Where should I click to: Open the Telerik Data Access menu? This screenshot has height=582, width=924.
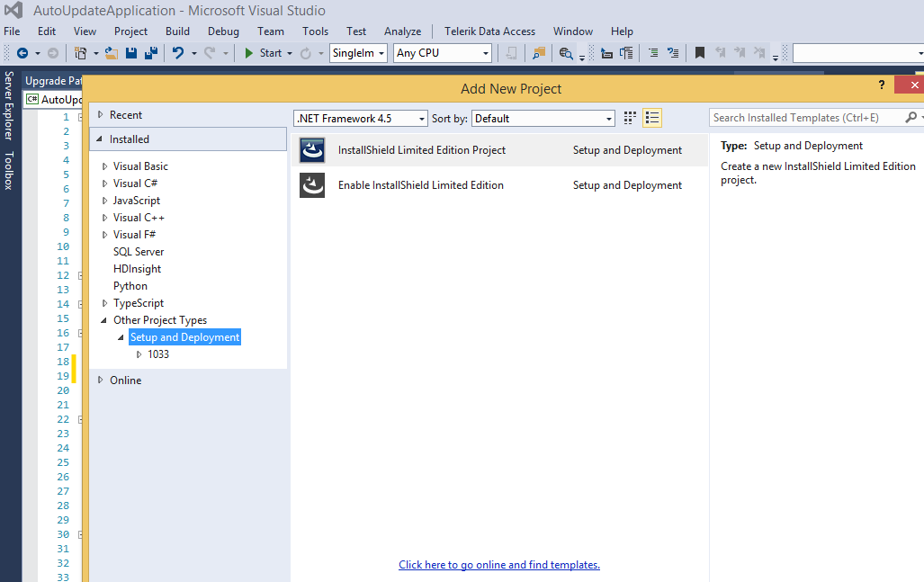pyautogui.click(x=489, y=31)
